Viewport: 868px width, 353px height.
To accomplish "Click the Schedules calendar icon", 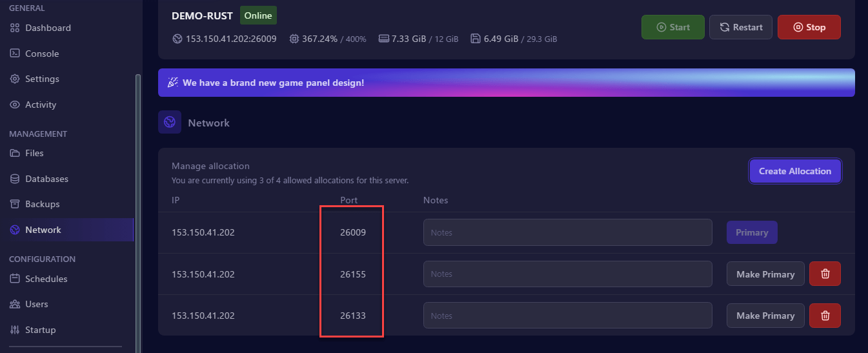I will (x=14, y=279).
